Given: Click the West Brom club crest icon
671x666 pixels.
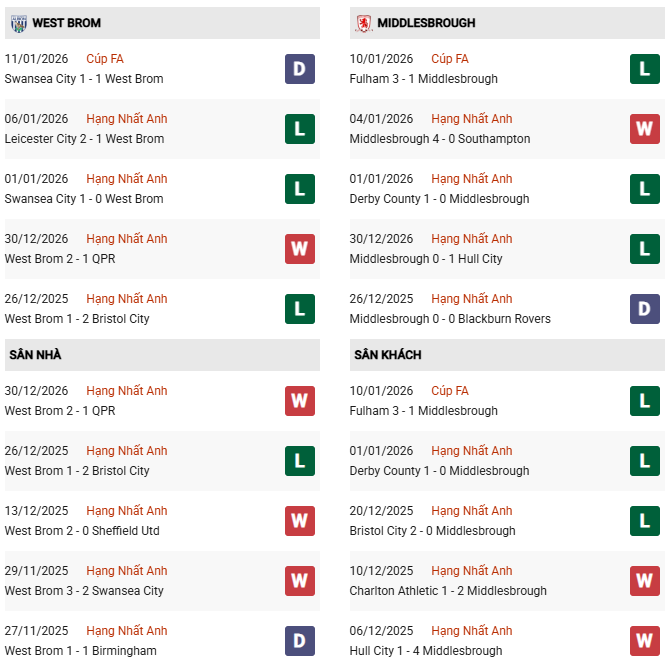Looking at the screenshot, I should 17,22.
